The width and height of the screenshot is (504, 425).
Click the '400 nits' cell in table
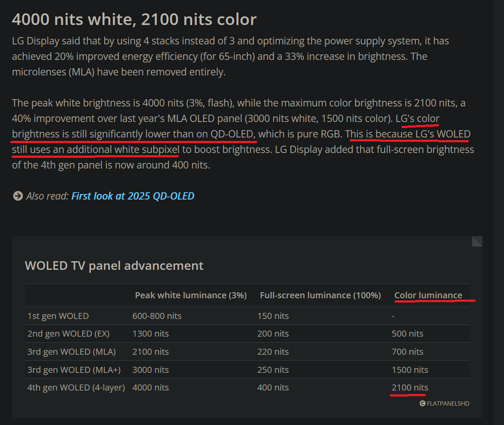[273, 387]
